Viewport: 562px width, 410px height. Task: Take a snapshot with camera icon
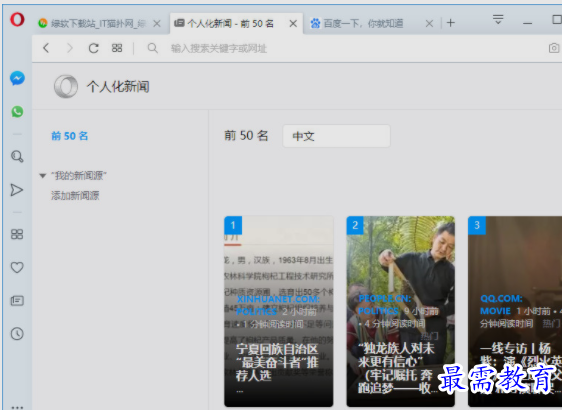pyautogui.click(x=554, y=48)
